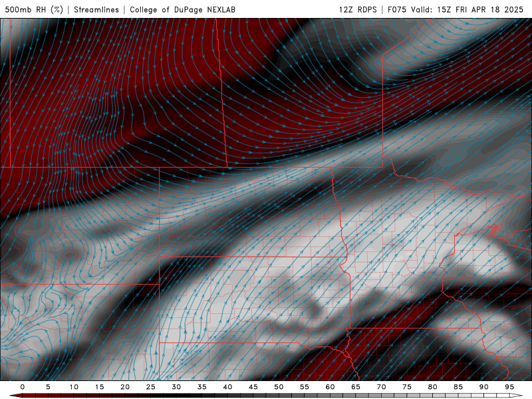Click the colorbar label "75"
532x399 pixels.
click(x=407, y=387)
